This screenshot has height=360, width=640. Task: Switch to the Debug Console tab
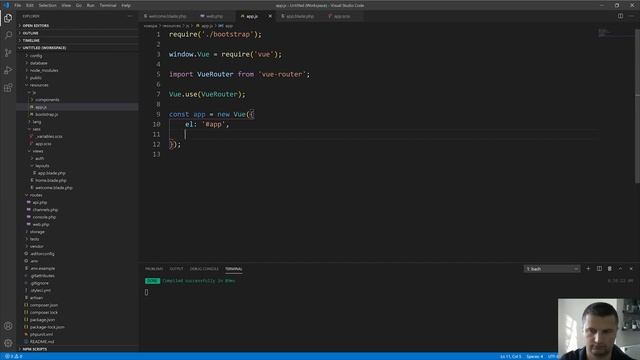point(204,269)
